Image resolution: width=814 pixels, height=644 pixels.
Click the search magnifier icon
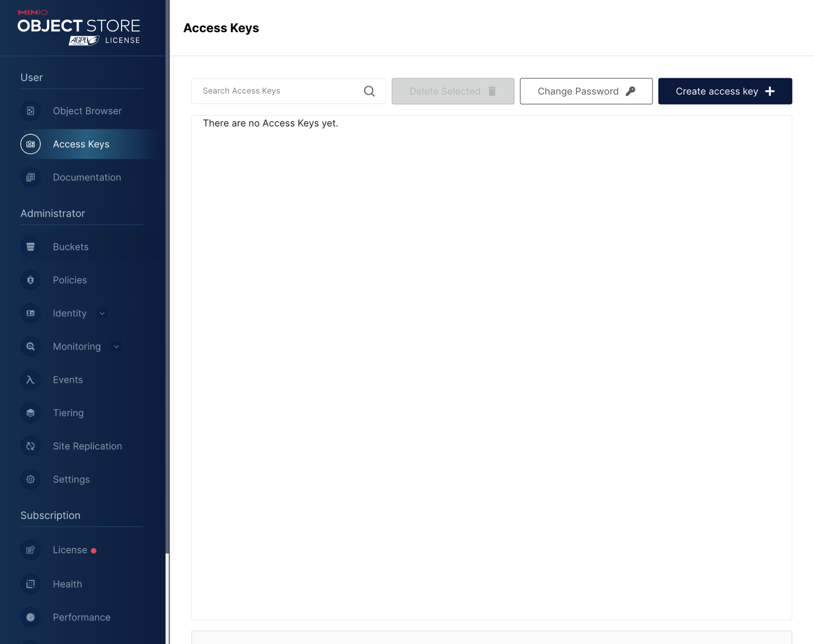pos(369,90)
